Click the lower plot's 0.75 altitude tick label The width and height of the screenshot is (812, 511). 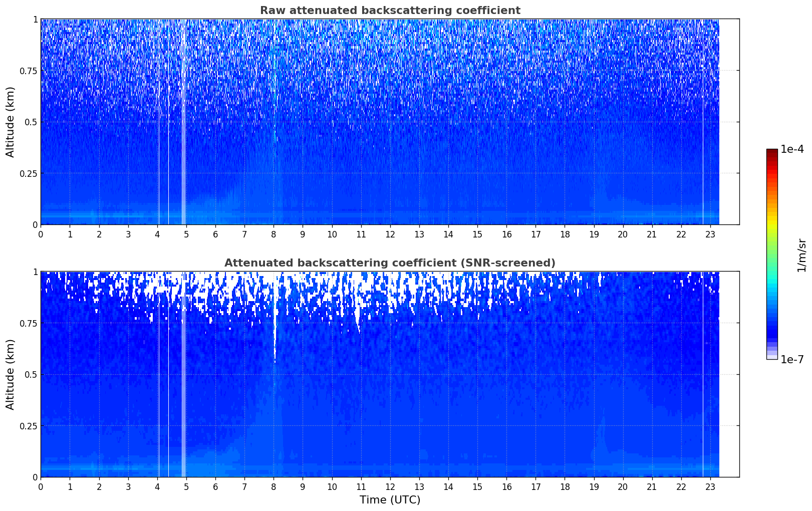(29, 323)
